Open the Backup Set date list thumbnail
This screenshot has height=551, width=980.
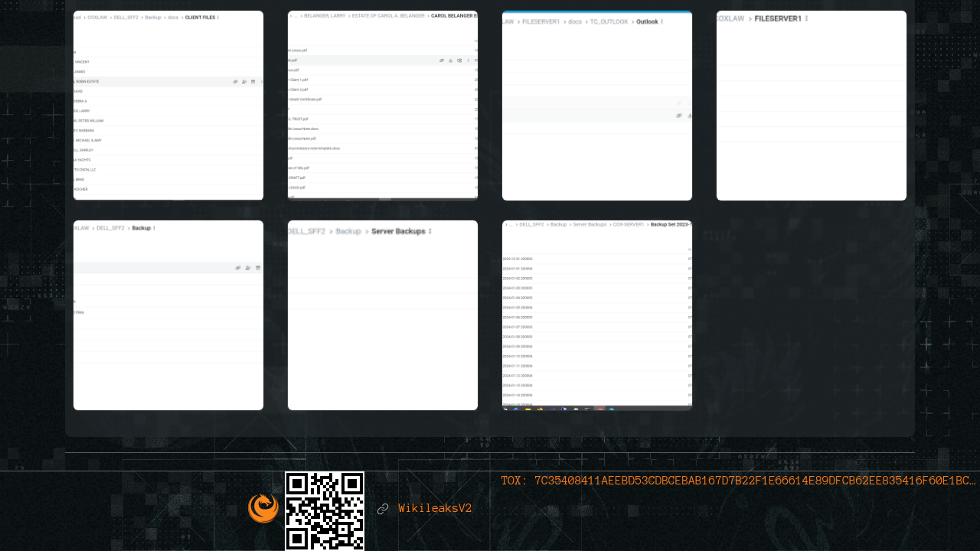point(597,315)
